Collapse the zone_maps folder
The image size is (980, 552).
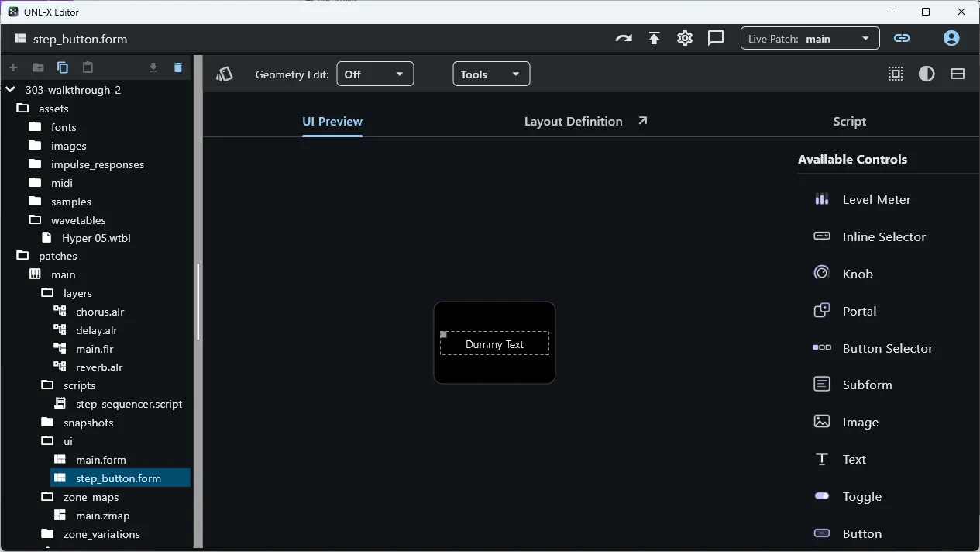pos(47,497)
